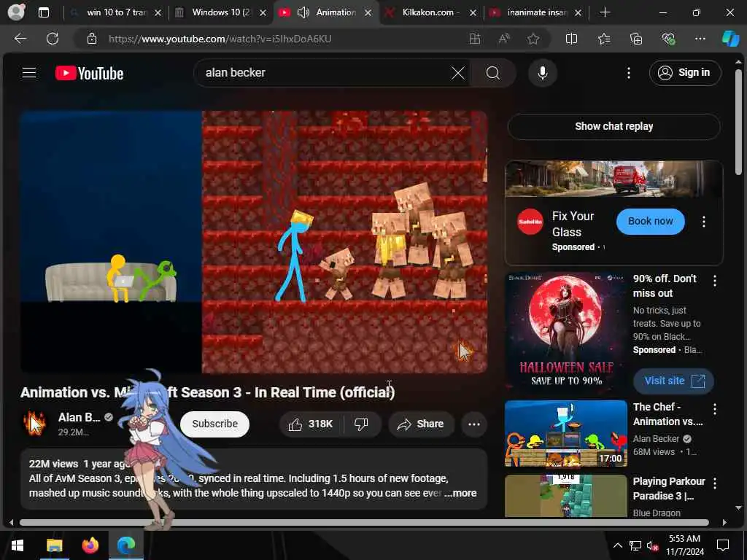Show hidden tray icons chevron

[x=617, y=545]
